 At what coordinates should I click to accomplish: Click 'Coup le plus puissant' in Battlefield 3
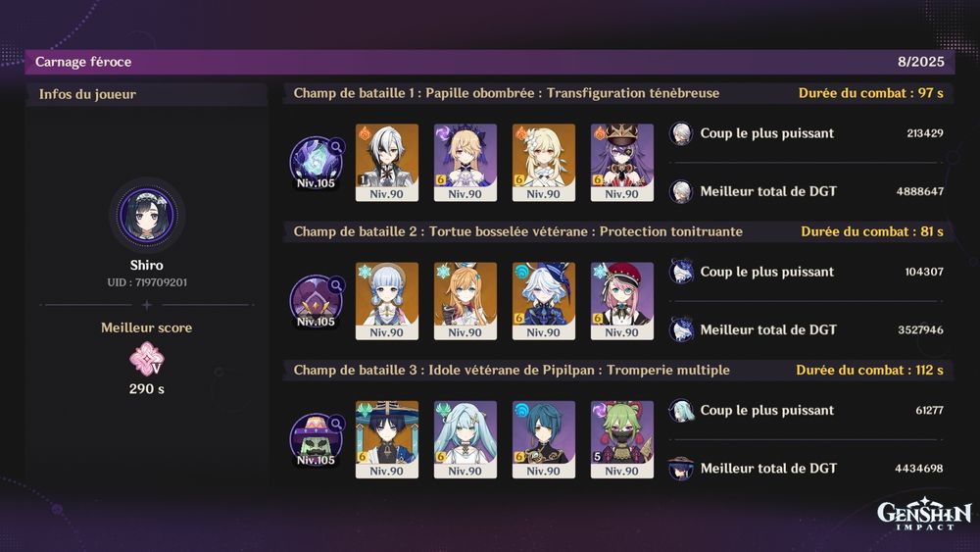767,411
